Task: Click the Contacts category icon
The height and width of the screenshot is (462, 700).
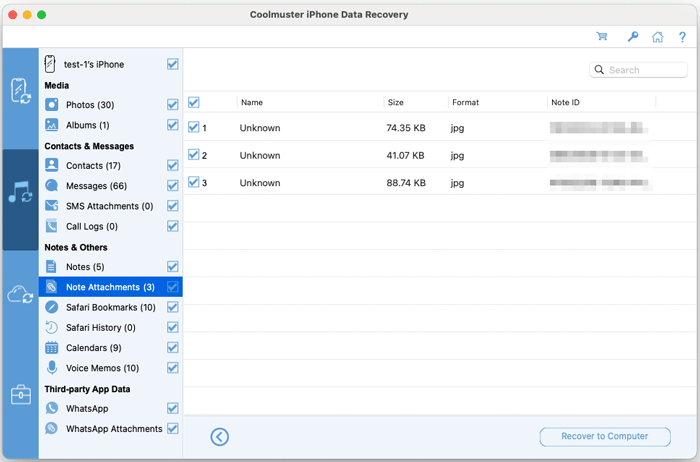Action: pos(51,165)
